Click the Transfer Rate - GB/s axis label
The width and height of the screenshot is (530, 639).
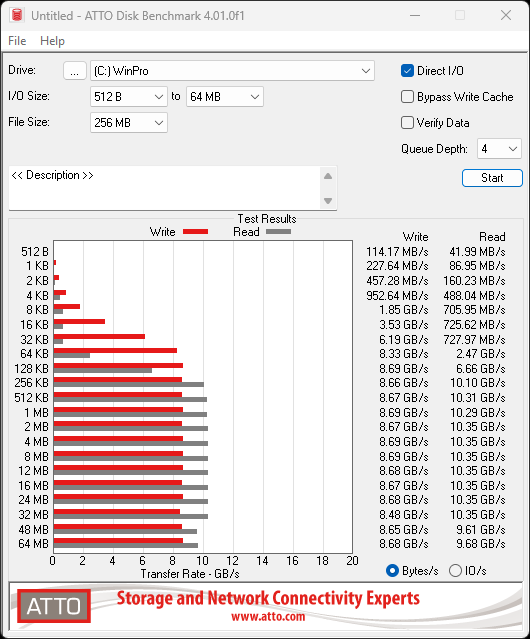pyautogui.click(x=190, y=574)
